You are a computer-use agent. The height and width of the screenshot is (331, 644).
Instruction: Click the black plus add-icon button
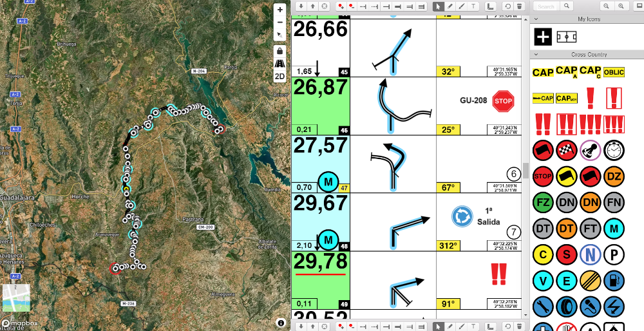[x=542, y=37]
